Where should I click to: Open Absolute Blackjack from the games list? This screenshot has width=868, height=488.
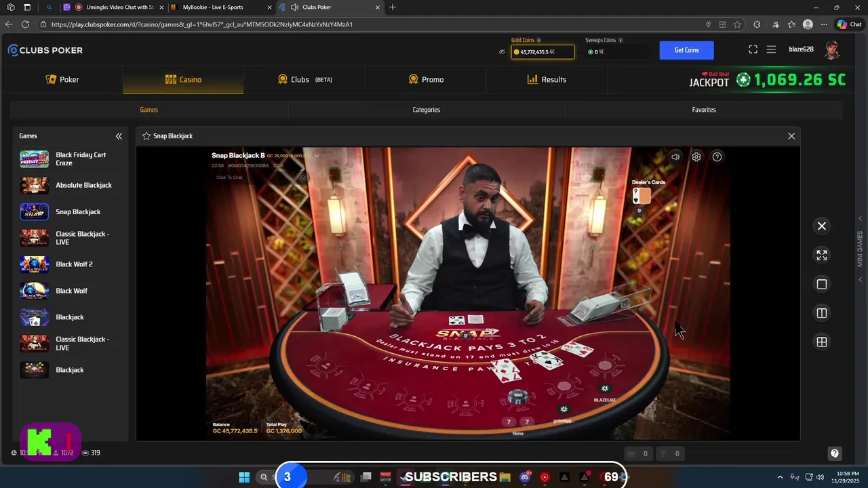coord(71,185)
